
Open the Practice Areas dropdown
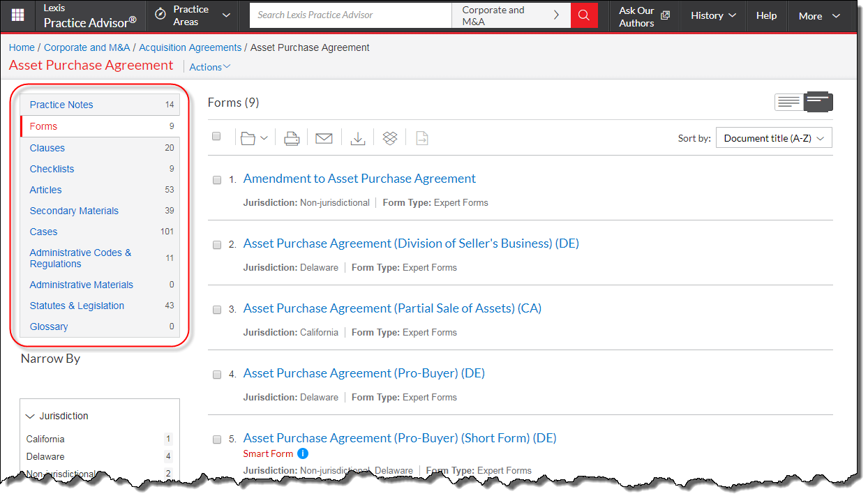[193, 15]
